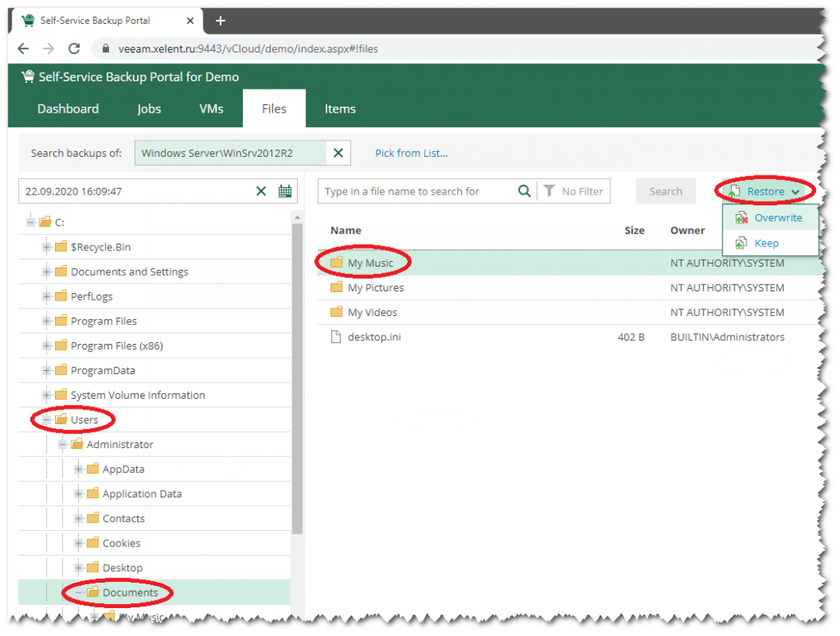Choose Keep from the Restore menu
840x636 pixels.
coord(769,243)
